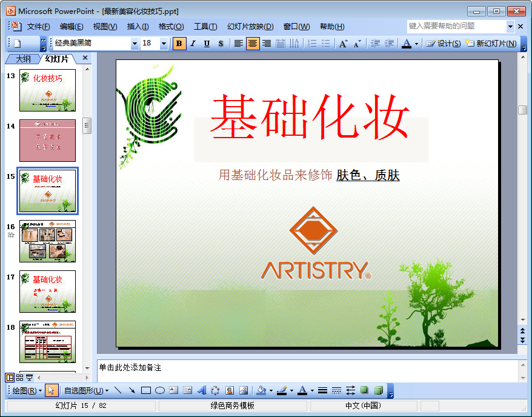The image size is (532, 417).
Task: Go to the next slide button
Action: click(x=522, y=339)
